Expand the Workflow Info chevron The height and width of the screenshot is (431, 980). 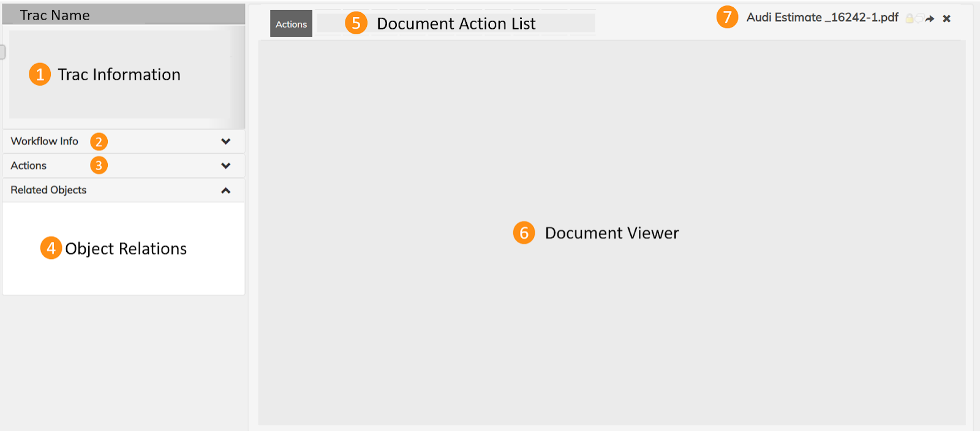[225, 141]
